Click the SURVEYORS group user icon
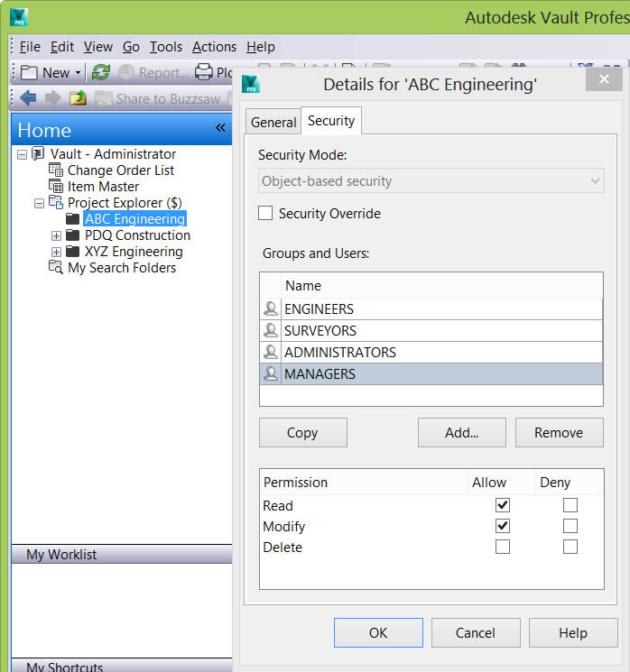 271,330
